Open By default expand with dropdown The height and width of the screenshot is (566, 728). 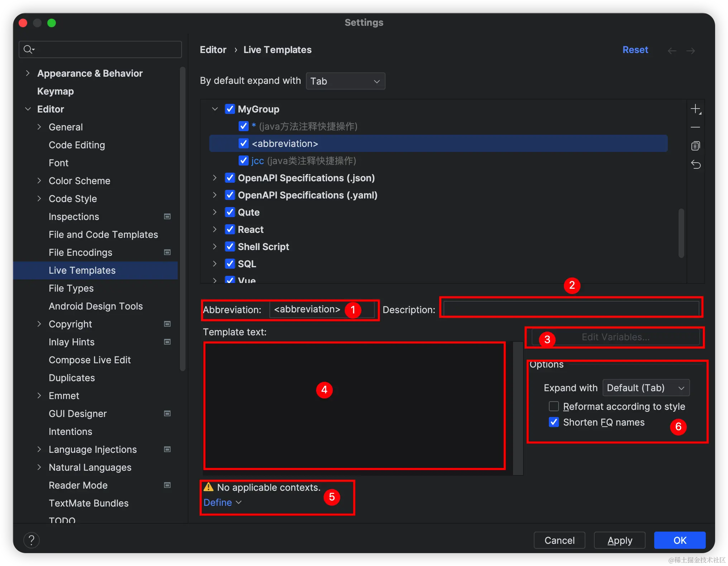(345, 81)
